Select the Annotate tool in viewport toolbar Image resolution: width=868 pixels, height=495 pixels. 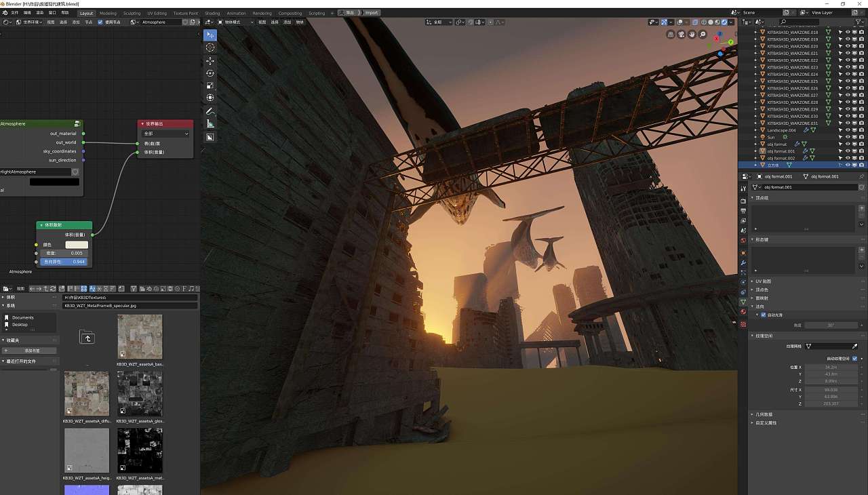[210, 111]
